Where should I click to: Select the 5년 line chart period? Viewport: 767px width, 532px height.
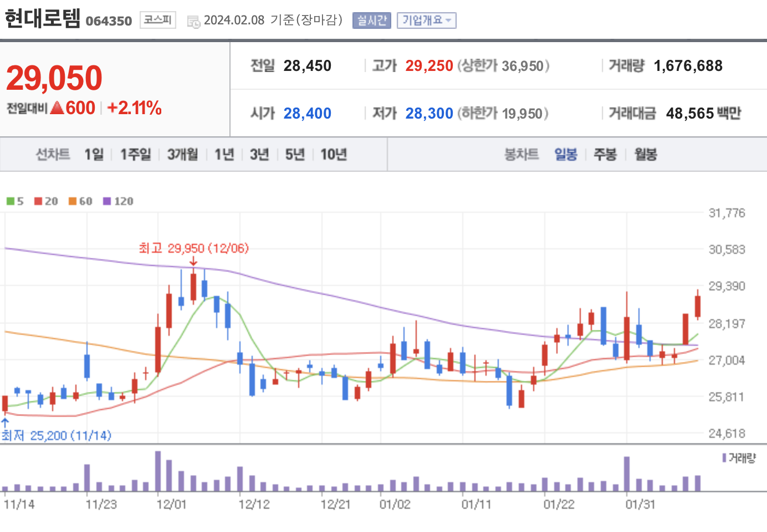295,154
